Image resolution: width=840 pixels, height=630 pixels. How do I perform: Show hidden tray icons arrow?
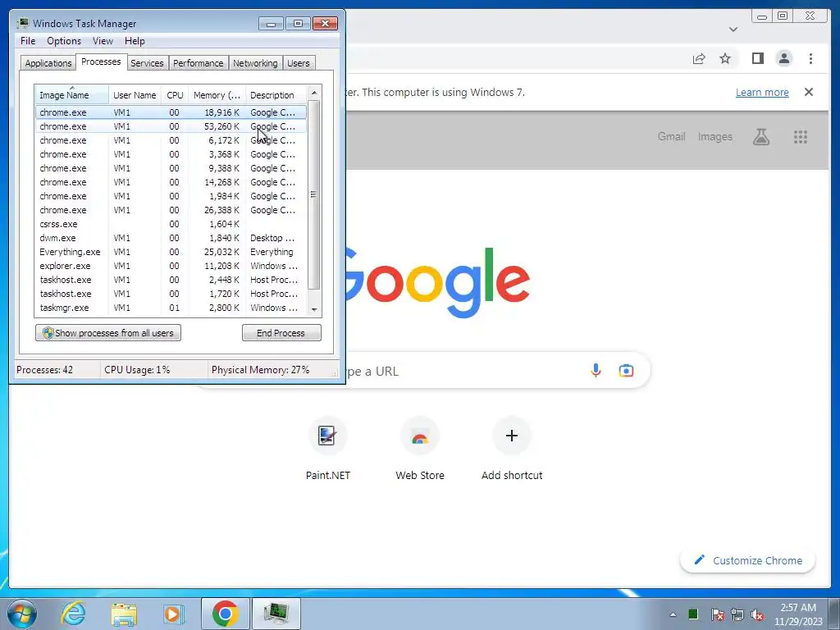[673, 614]
